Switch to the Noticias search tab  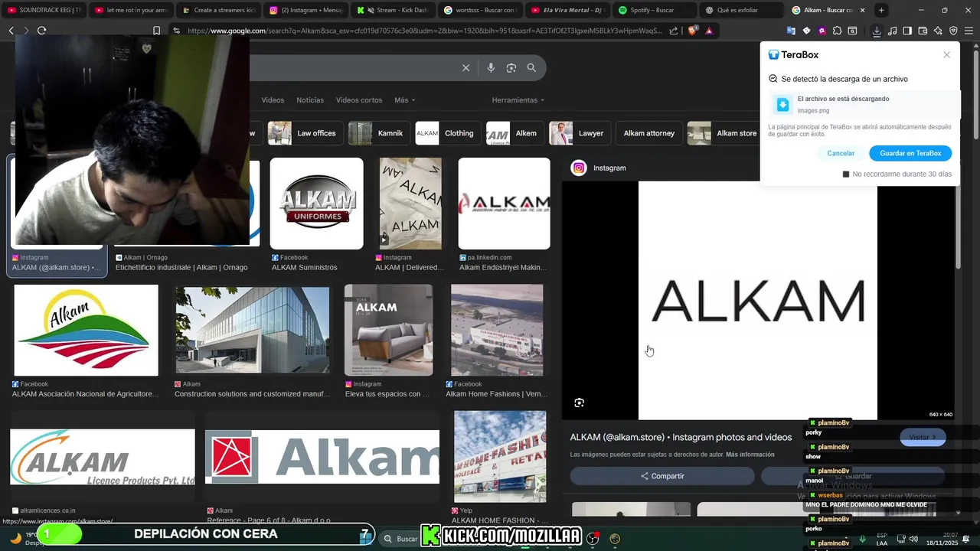tap(310, 100)
